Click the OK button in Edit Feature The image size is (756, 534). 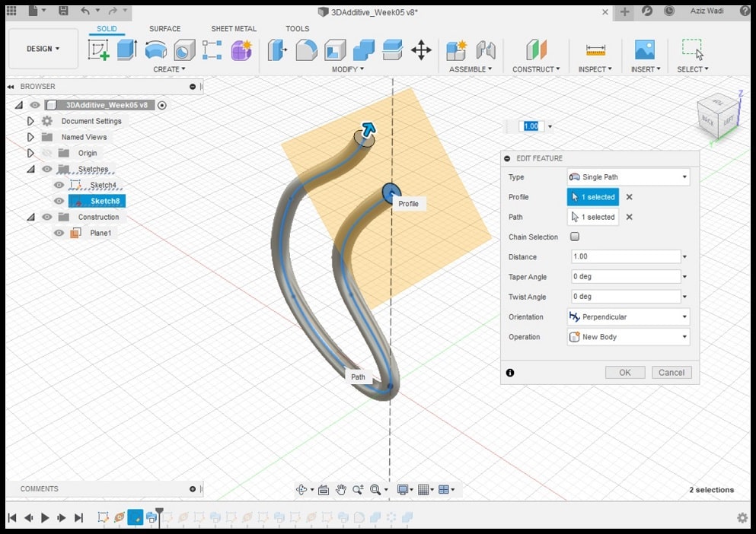(625, 373)
